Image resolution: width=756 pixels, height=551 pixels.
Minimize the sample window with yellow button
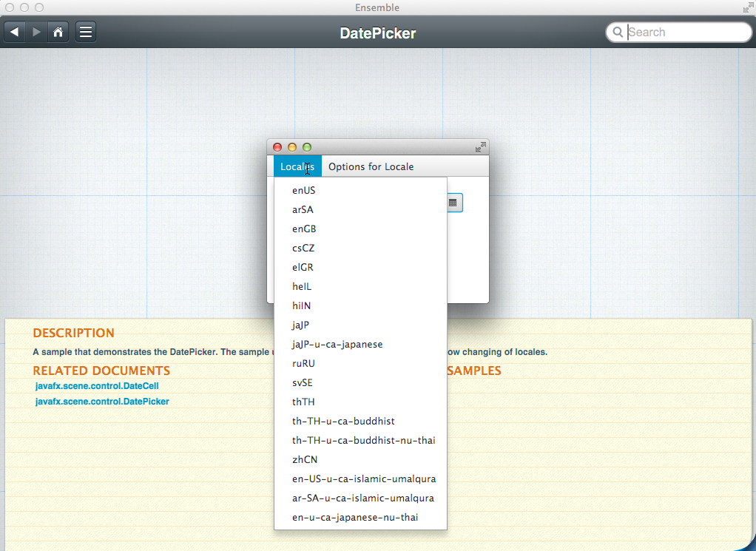pyautogui.click(x=292, y=147)
